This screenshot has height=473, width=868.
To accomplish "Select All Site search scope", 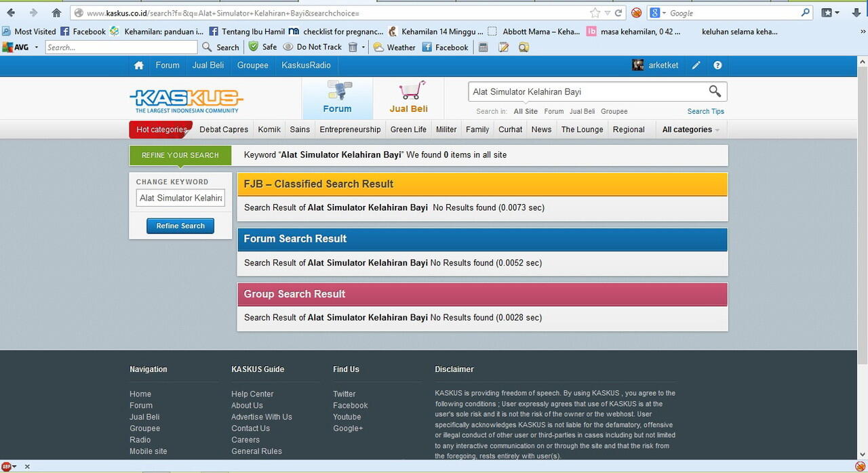I will 526,111.
